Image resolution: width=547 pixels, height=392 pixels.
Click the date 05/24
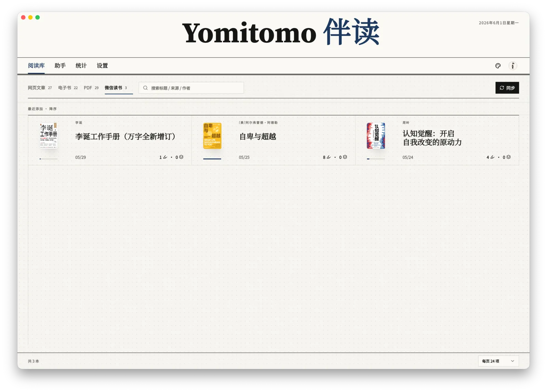[408, 157]
